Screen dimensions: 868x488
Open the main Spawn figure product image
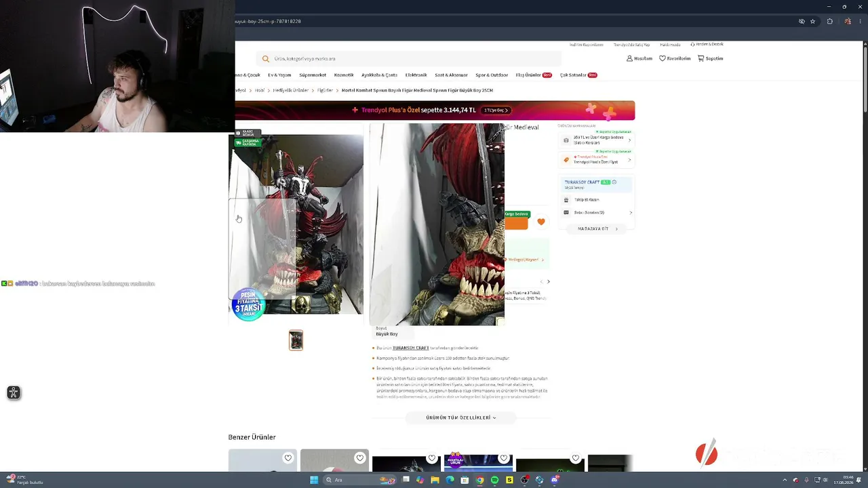[x=296, y=224]
